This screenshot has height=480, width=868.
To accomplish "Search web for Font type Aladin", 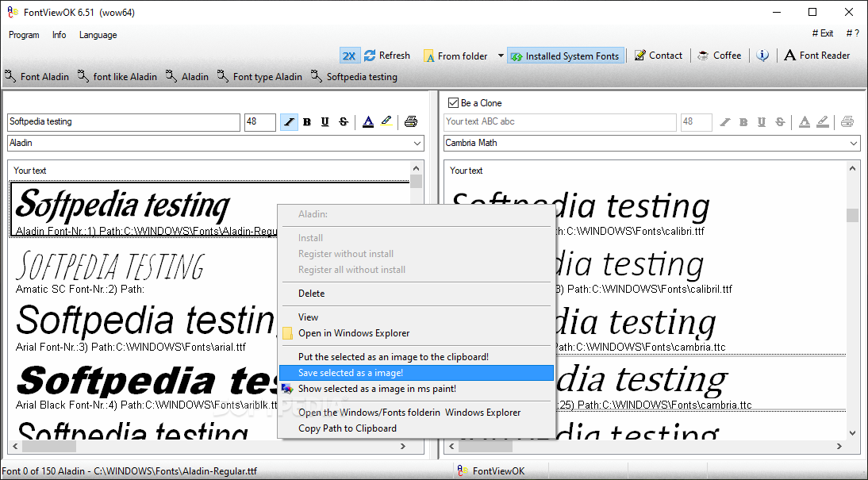I will click(259, 76).
